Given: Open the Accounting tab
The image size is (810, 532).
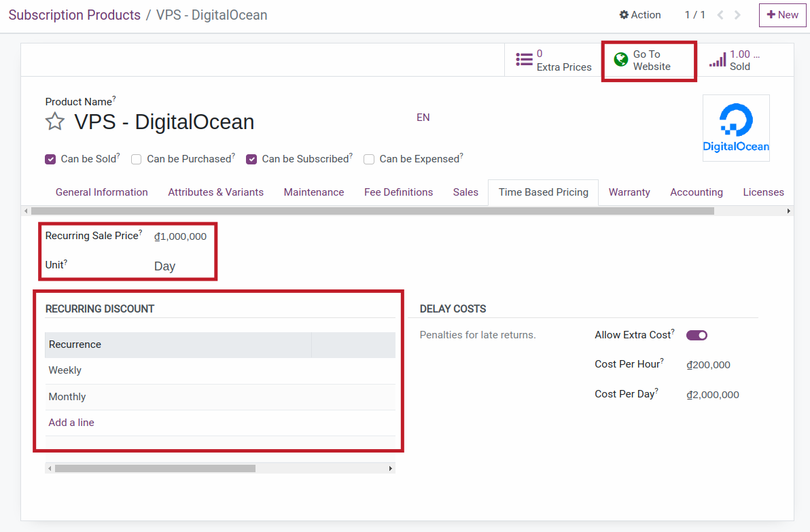Looking at the screenshot, I should coord(697,192).
